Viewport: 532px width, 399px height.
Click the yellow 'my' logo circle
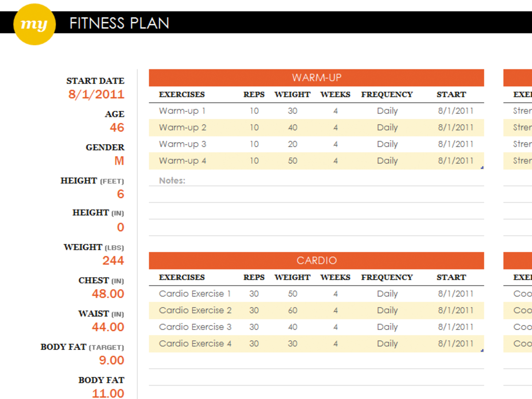click(x=35, y=24)
